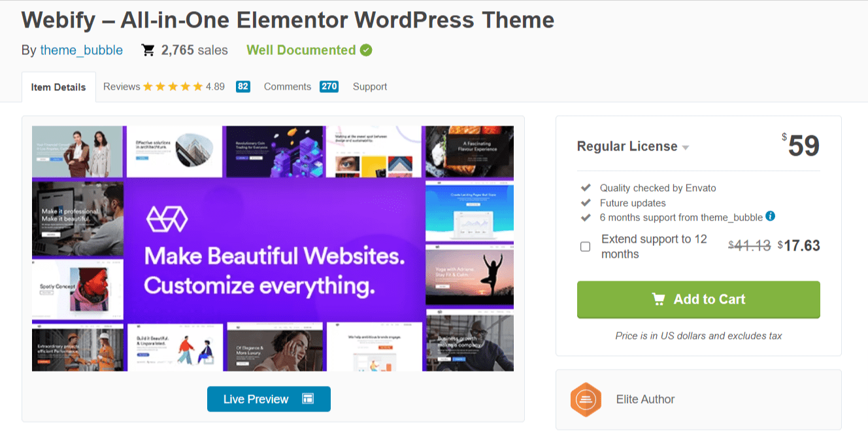Click the green verified checkmark badge
The height and width of the screenshot is (437, 868).
coord(365,50)
